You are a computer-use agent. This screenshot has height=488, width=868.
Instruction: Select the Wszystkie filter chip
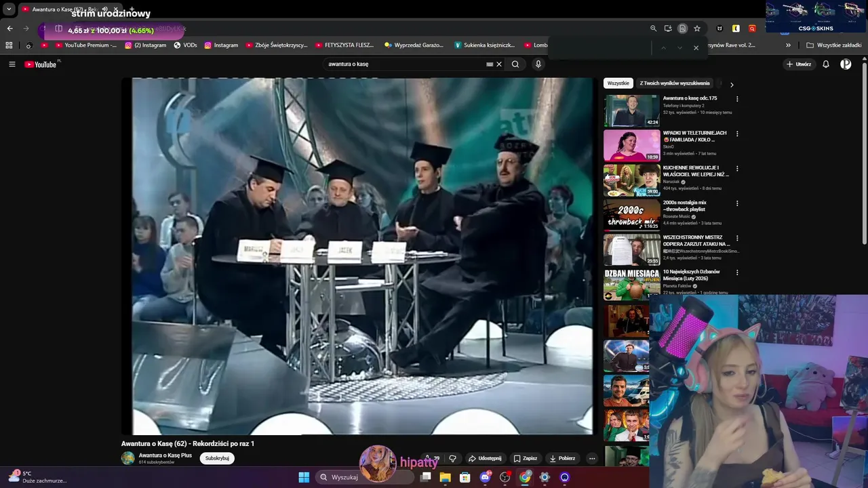pos(618,83)
